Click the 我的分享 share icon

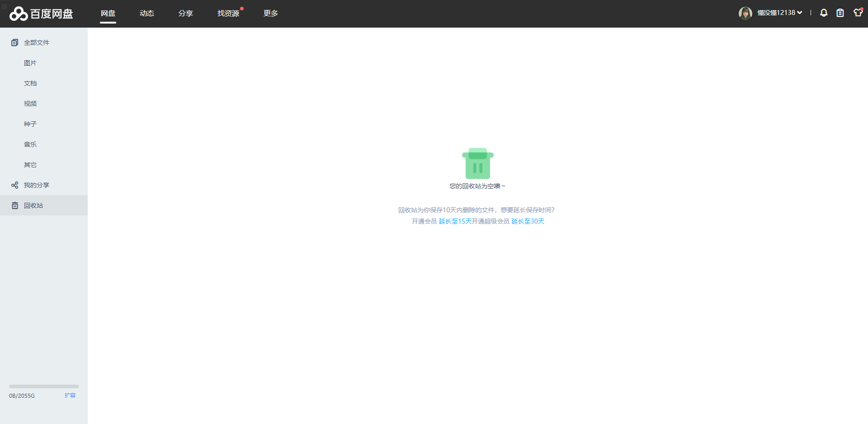[14, 185]
